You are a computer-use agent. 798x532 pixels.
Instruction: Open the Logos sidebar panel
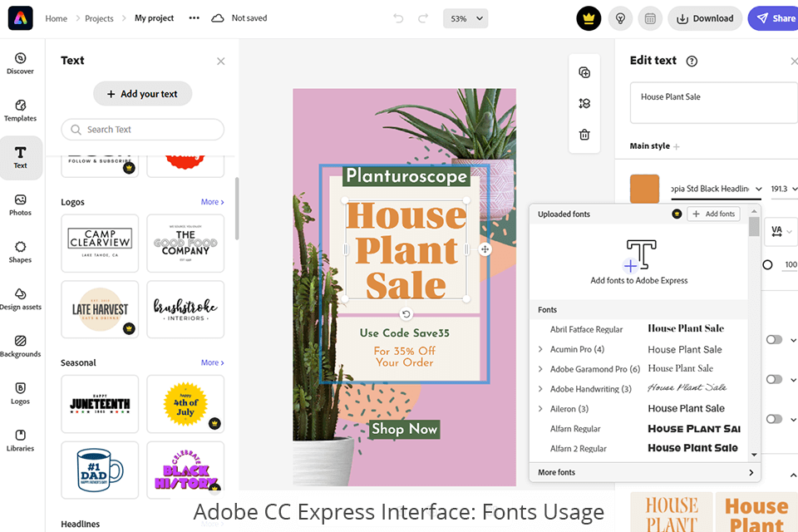(x=20, y=393)
